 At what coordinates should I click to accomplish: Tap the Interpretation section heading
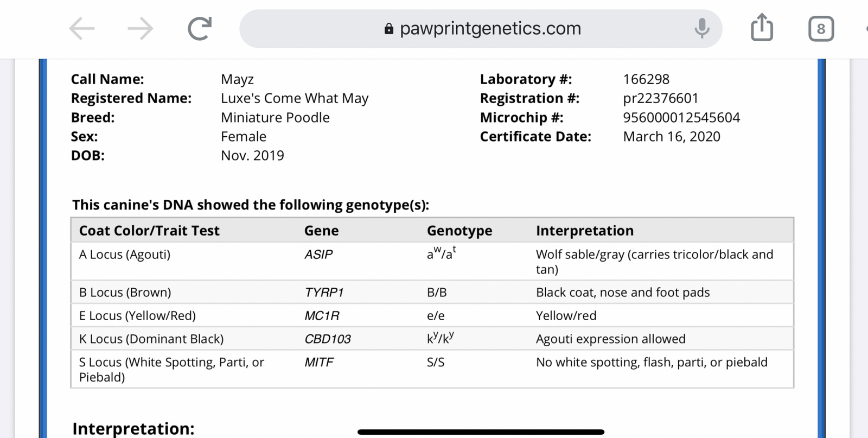[133, 428]
